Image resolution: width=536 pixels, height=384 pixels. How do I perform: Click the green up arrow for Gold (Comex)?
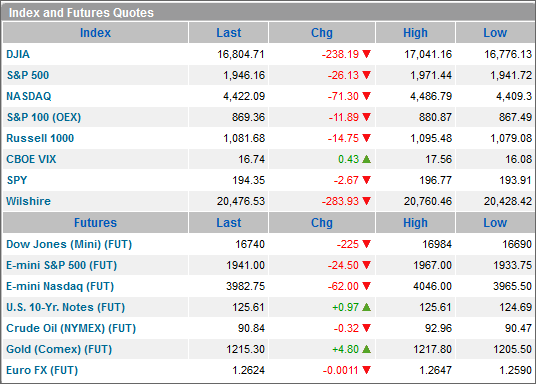pos(366,349)
